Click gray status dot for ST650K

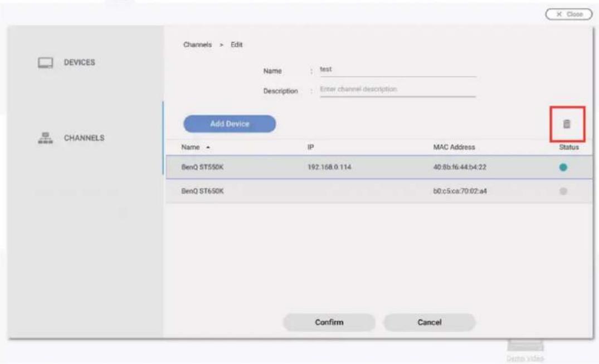point(563,191)
